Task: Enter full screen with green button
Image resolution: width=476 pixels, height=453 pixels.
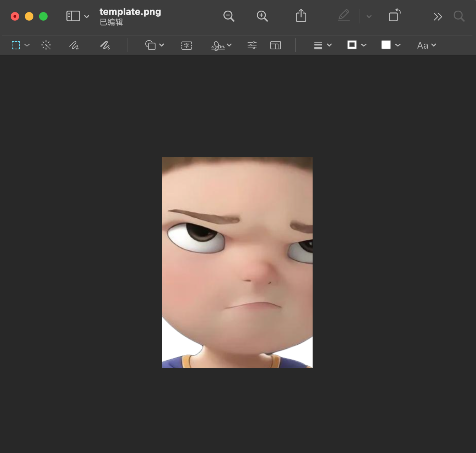Action: 43,16
